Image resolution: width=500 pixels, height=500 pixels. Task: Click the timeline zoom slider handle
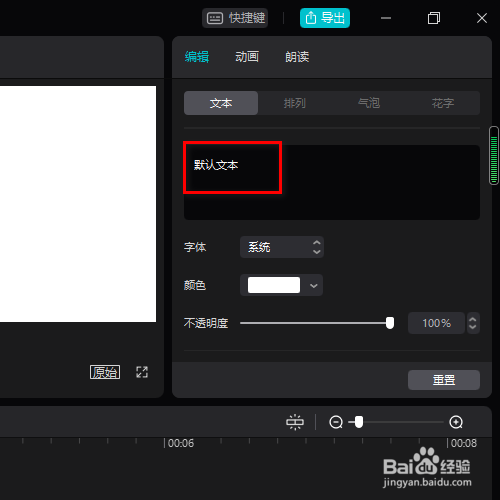359,422
